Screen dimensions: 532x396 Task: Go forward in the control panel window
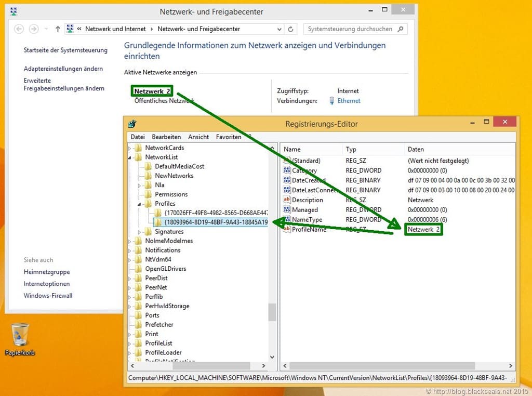[x=34, y=29]
